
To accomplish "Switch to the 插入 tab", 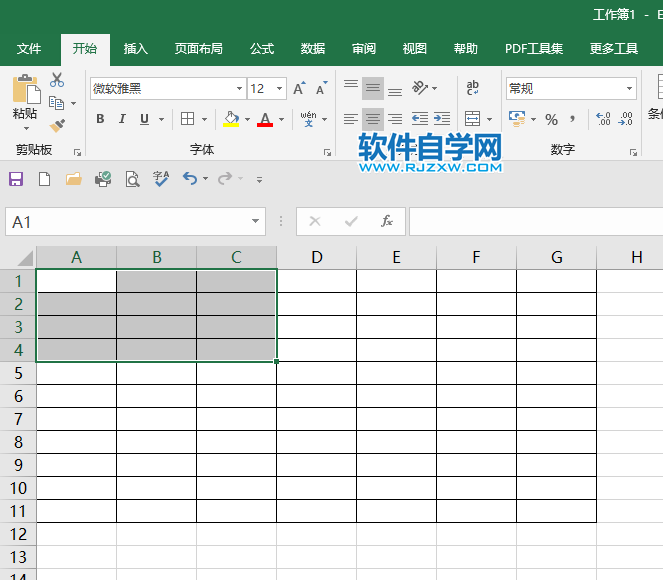I will pyautogui.click(x=136, y=49).
